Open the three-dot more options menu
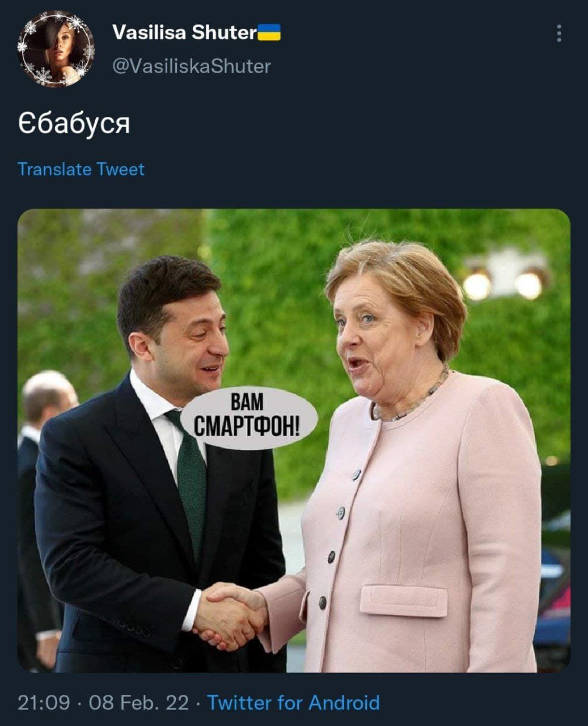The image size is (588, 726). [559, 33]
